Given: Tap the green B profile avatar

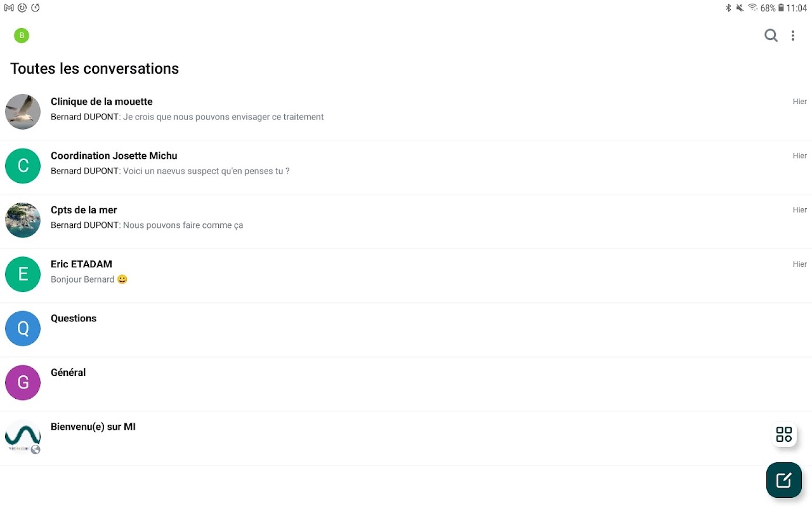Looking at the screenshot, I should coord(22,36).
